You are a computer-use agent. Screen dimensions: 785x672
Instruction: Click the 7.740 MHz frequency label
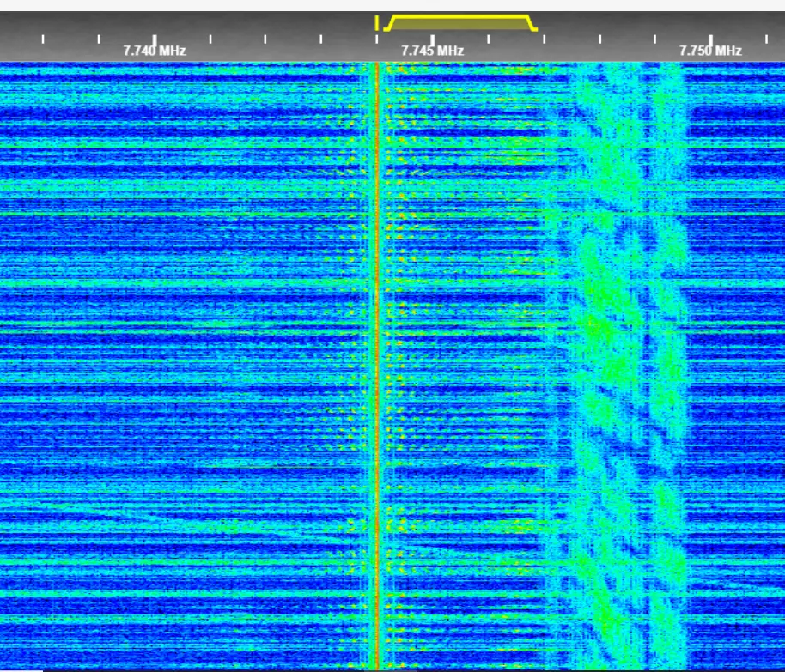pos(155,51)
